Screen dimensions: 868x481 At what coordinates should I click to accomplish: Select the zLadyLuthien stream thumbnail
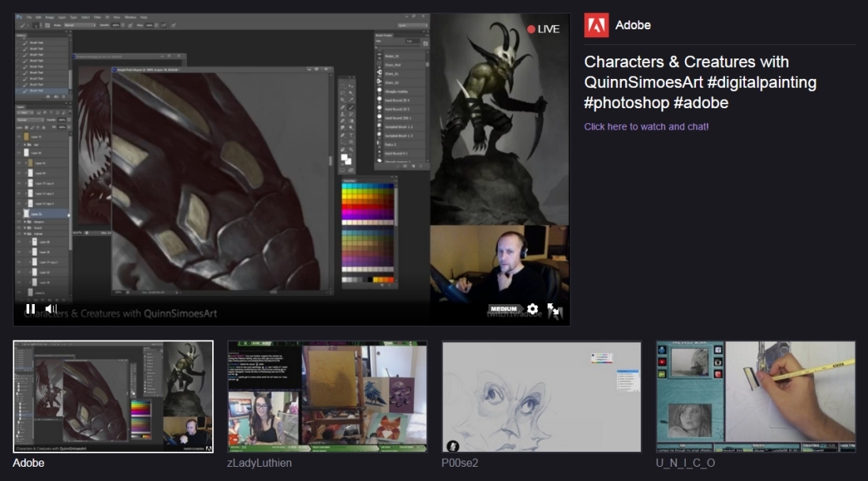327,396
